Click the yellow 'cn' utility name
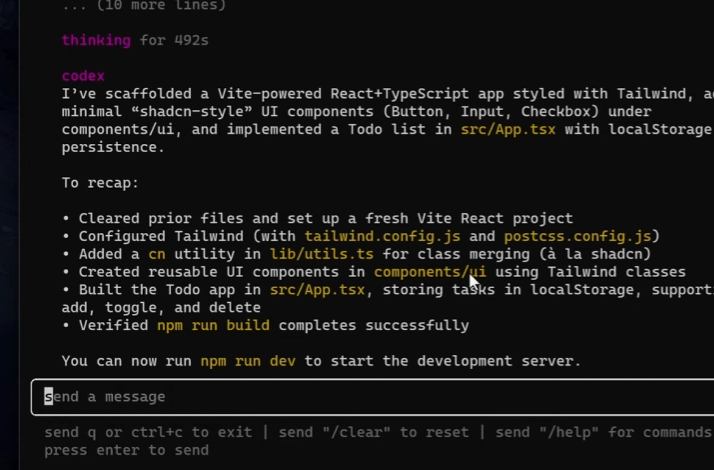This screenshot has height=470, width=714. pos(157,254)
